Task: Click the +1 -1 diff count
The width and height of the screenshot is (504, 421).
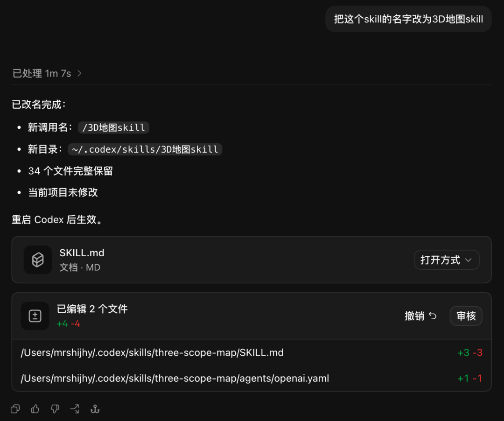Action: coord(469,378)
